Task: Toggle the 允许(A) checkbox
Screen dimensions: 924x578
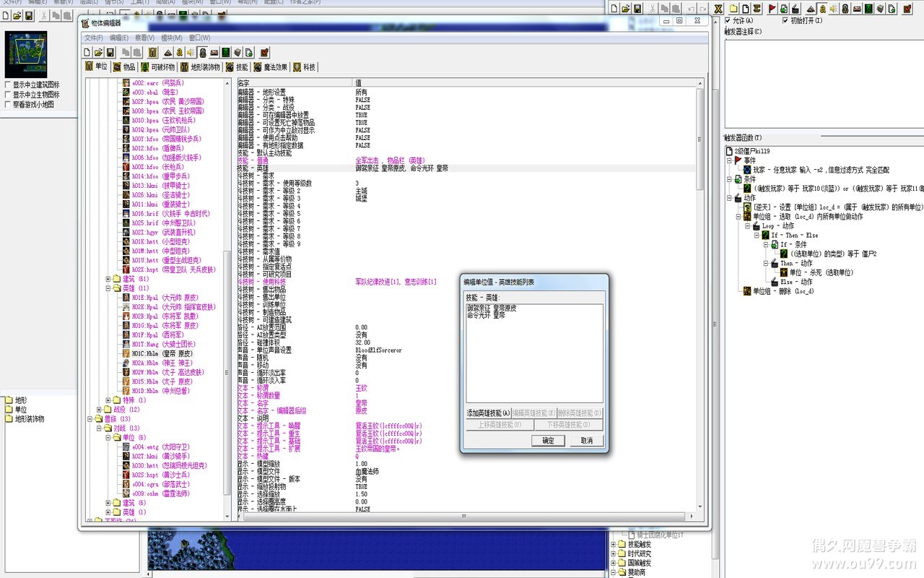Action: pos(728,20)
